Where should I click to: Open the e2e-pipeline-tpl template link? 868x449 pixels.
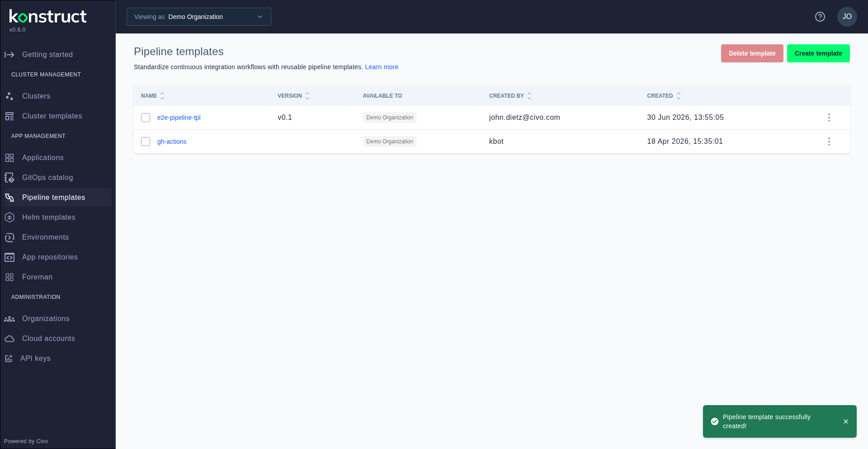pos(179,118)
